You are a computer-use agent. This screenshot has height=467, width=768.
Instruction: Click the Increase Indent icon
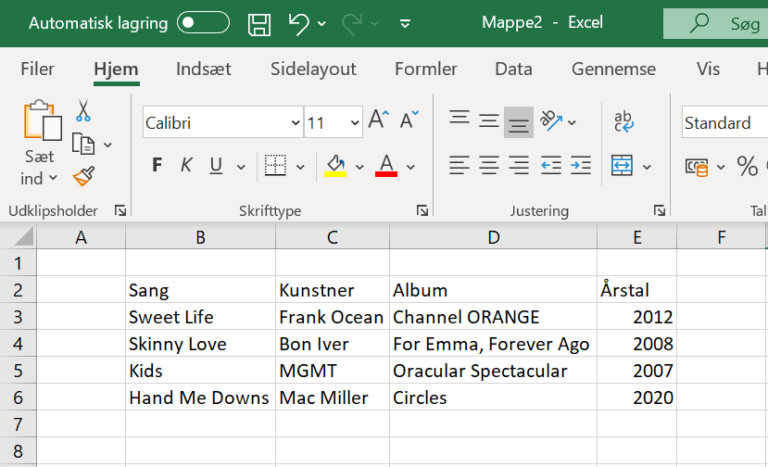click(580, 166)
